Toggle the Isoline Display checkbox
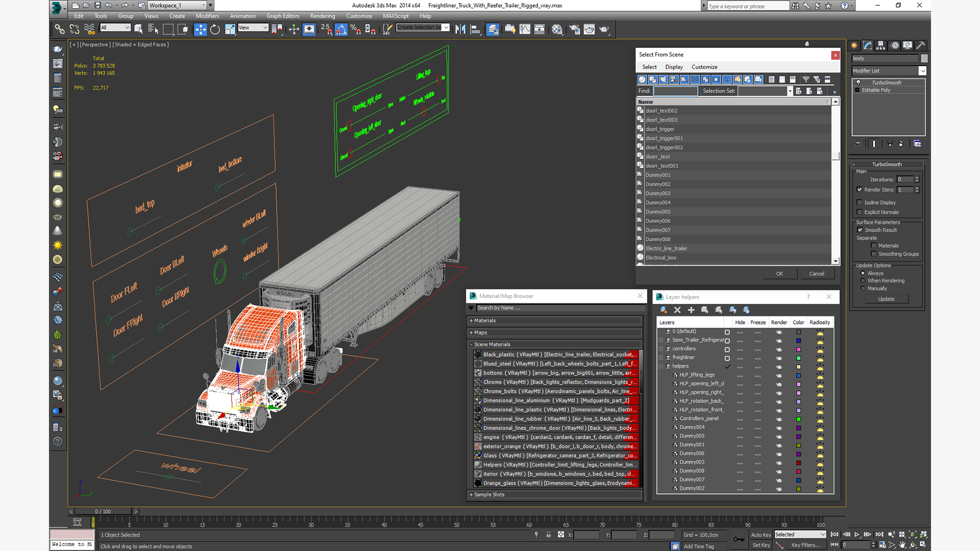This screenshot has width=980, height=551. tap(860, 203)
